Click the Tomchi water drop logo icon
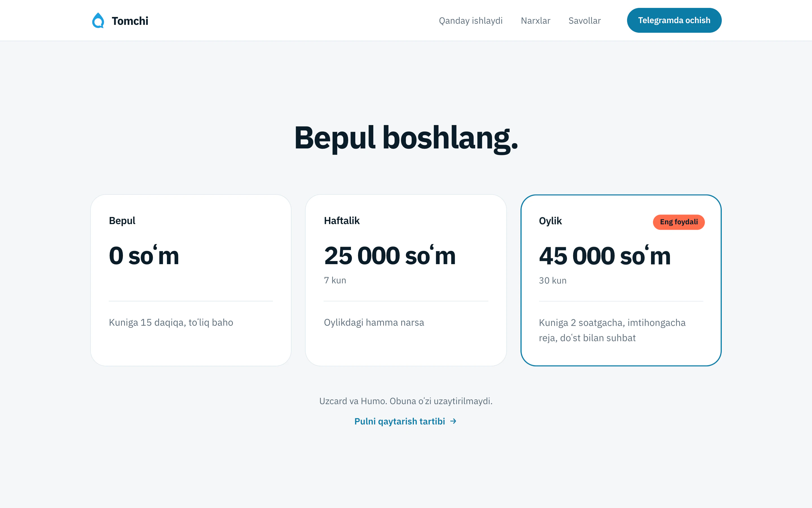 tap(98, 21)
